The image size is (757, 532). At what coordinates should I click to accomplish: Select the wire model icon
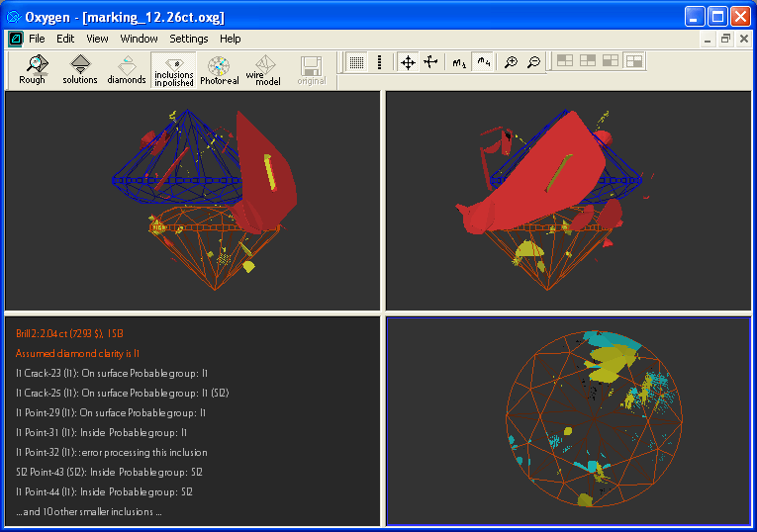263,69
